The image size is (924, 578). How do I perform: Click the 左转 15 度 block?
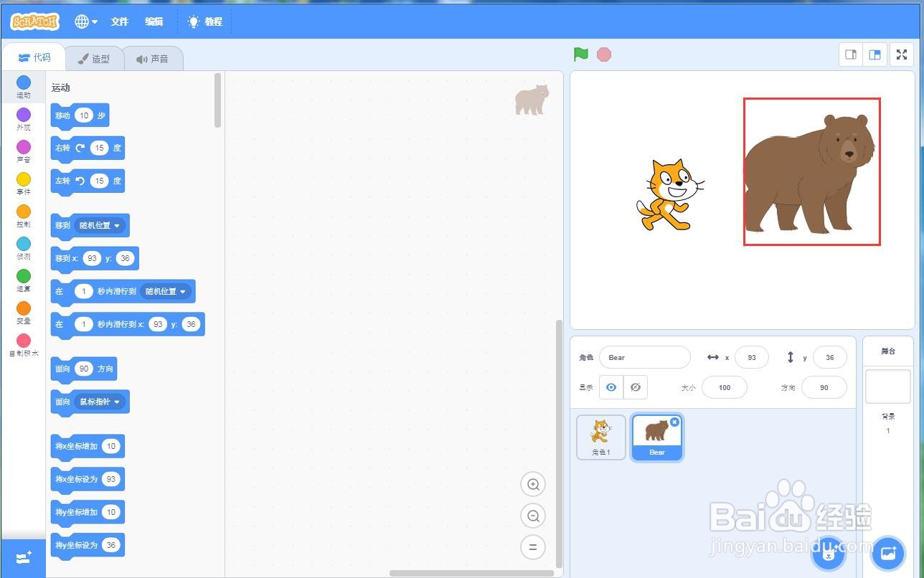pyautogui.click(x=88, y=181)
